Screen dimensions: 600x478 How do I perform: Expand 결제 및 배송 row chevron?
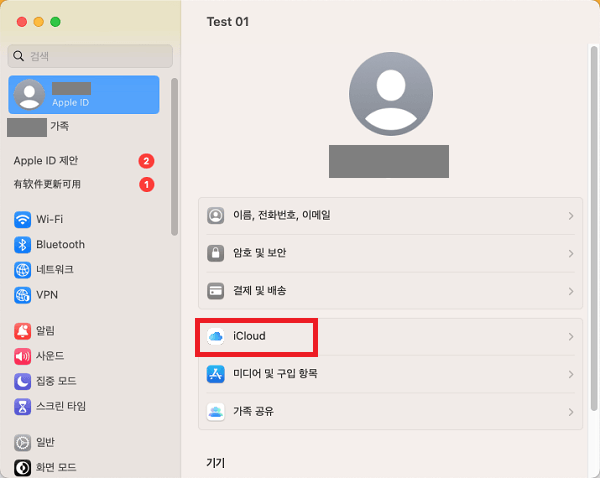point(571,291)
